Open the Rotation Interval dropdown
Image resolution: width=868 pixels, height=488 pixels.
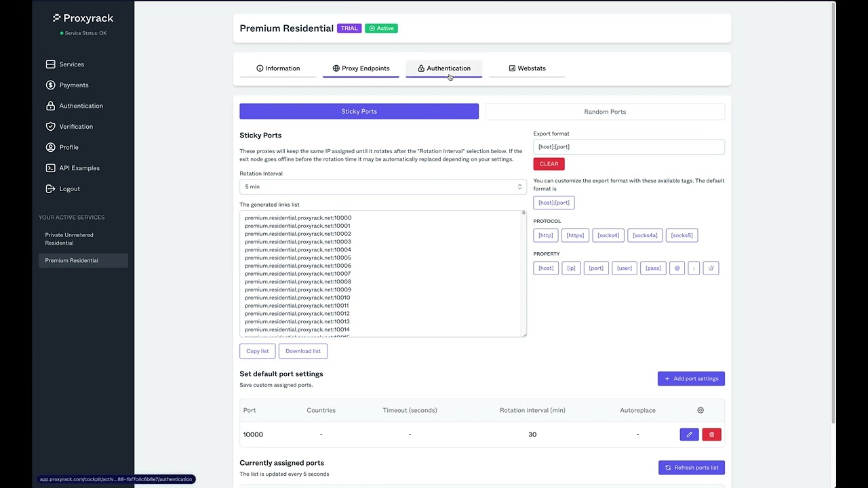[383, 187]
